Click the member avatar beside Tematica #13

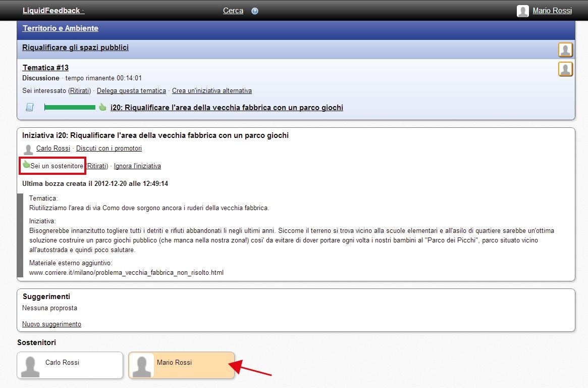click(x=565, y=69)
